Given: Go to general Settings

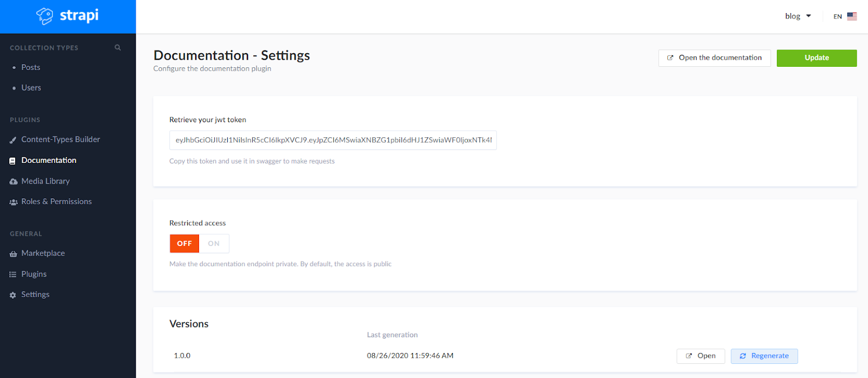Looking at the screenshot, I should tap(35, 294).
